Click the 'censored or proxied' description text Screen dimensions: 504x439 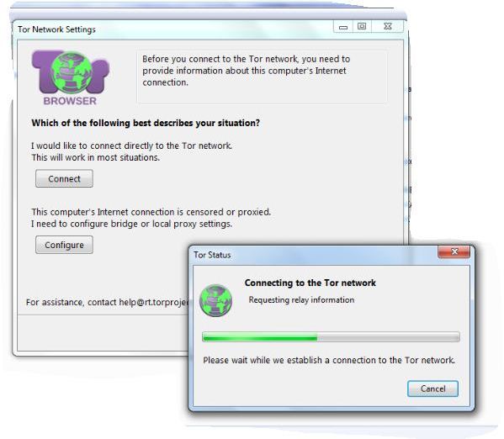point(151,218)
